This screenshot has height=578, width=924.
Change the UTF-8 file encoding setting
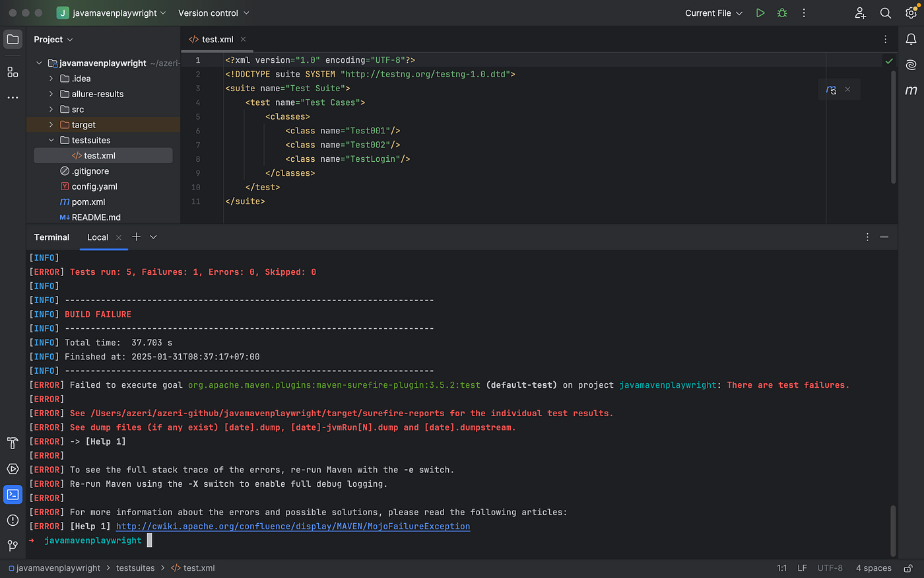pyautogui.click(x=830, y=568)
